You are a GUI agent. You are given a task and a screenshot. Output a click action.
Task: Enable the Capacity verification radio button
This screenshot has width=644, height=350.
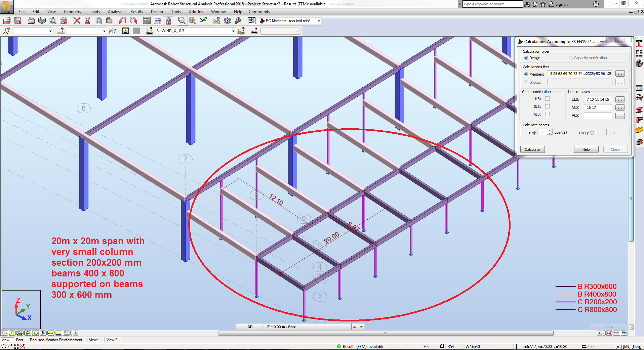tap(570, 58)
